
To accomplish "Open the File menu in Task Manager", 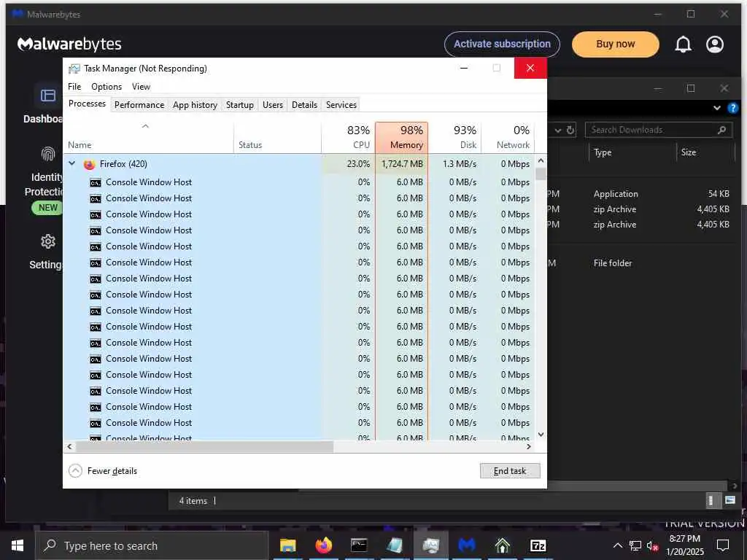I will pyautogui.click(x=74, y=87).
